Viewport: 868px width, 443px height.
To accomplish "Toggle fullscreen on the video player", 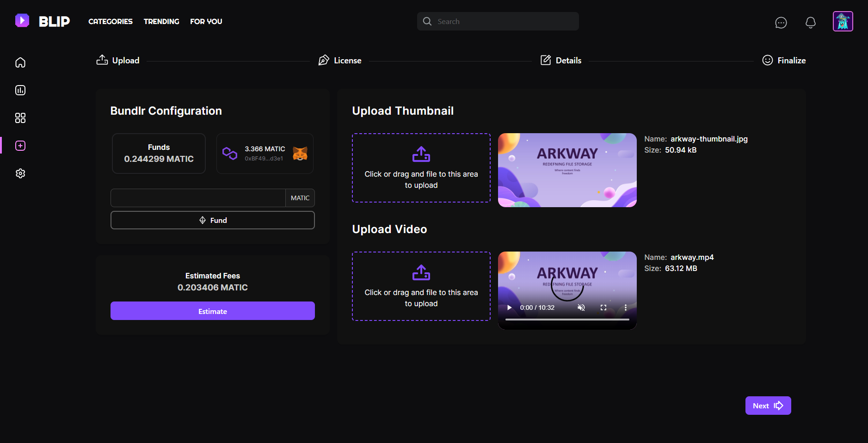I will (603, 307).
